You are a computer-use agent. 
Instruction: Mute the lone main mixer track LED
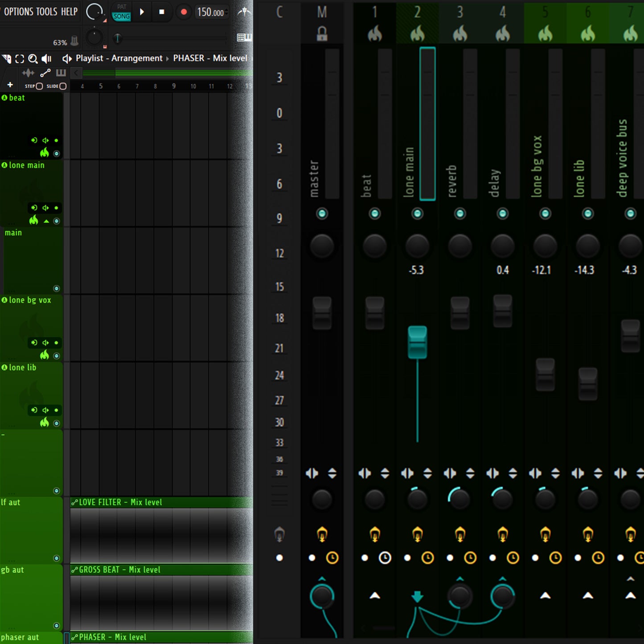click(x=417, y=213)
